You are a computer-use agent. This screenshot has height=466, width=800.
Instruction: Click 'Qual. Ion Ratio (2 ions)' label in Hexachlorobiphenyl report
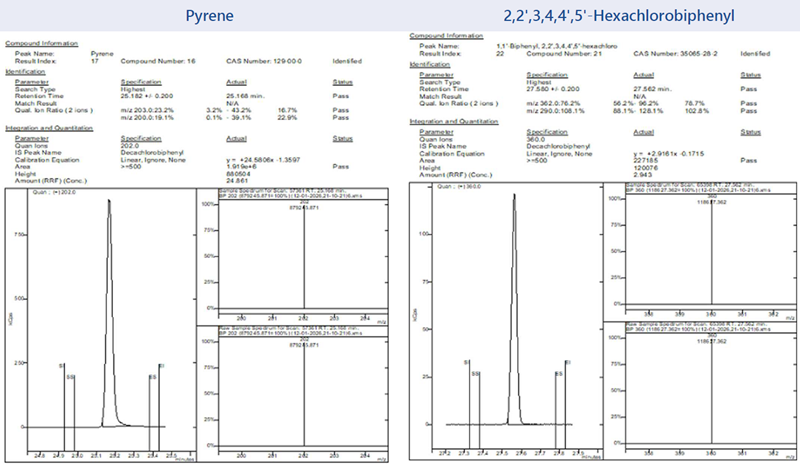point(458,103)
